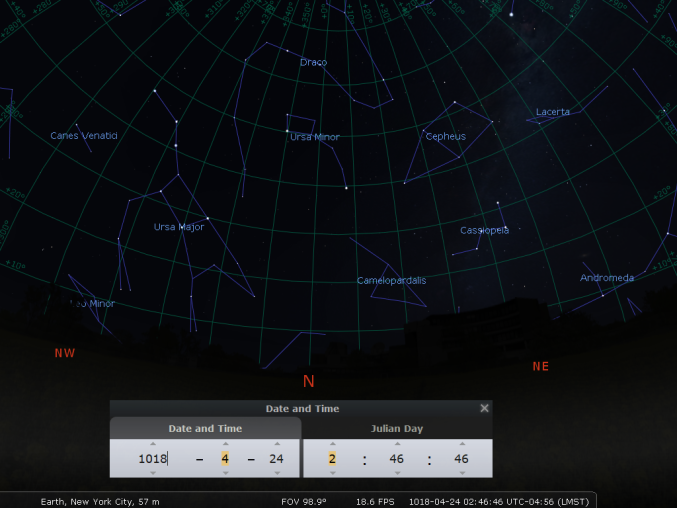Click the status bar date and time readout

pyautogui.click(x=499, y=502)
